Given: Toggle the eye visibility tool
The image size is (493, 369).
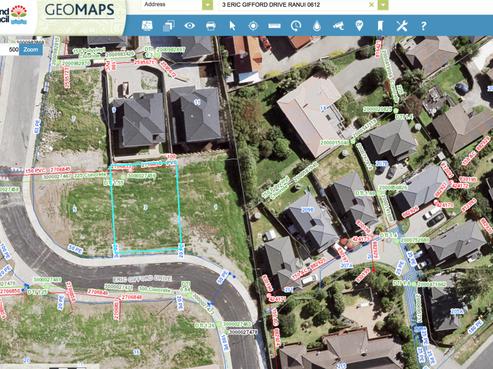Looking at the screenshot, I should click(189, 25).
